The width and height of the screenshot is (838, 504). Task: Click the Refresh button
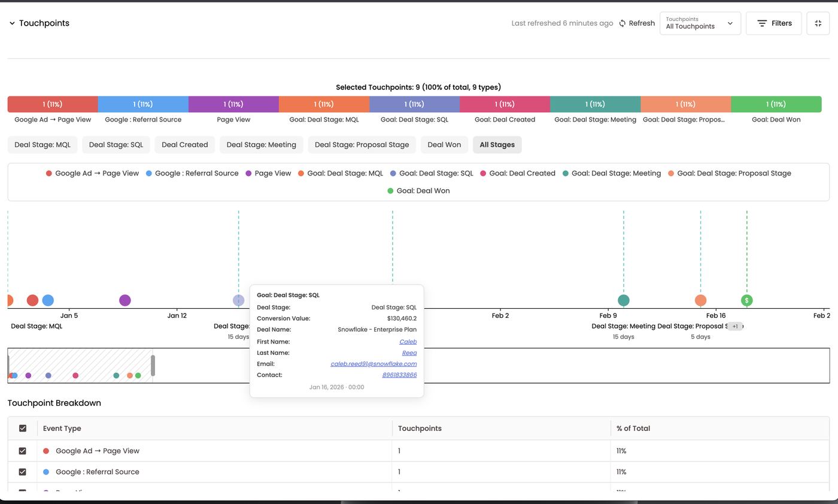click(636, 23)
